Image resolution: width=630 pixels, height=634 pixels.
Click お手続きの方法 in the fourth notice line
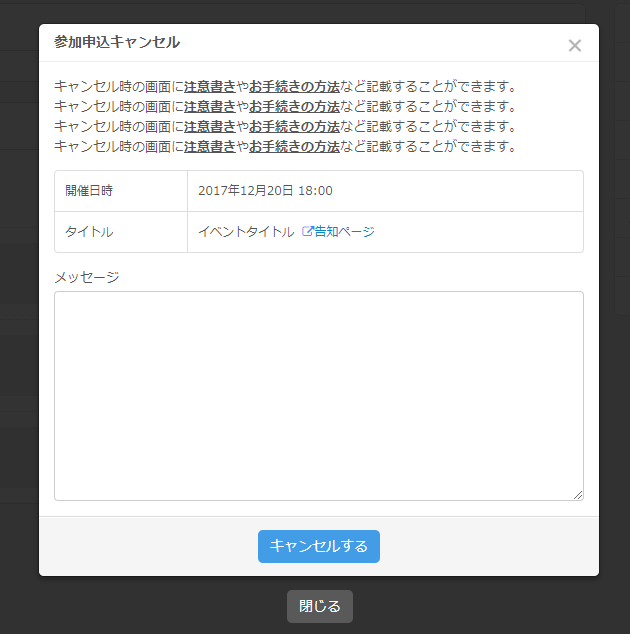click(x=294, y=147)
